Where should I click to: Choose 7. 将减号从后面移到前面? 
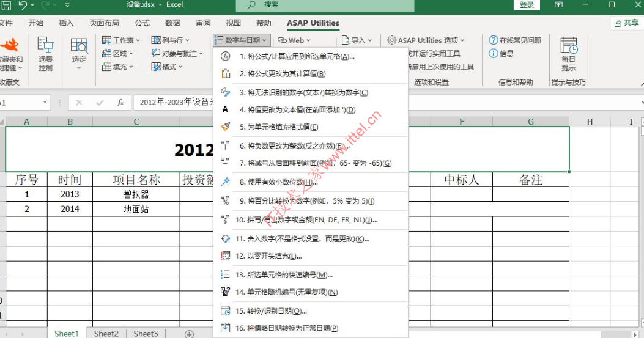pyautogui.click(x=311, y=163)
